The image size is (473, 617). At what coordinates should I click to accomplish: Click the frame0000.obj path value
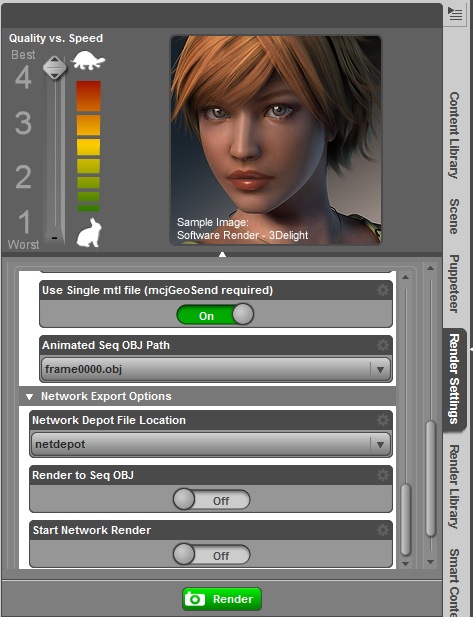(83, 369)
